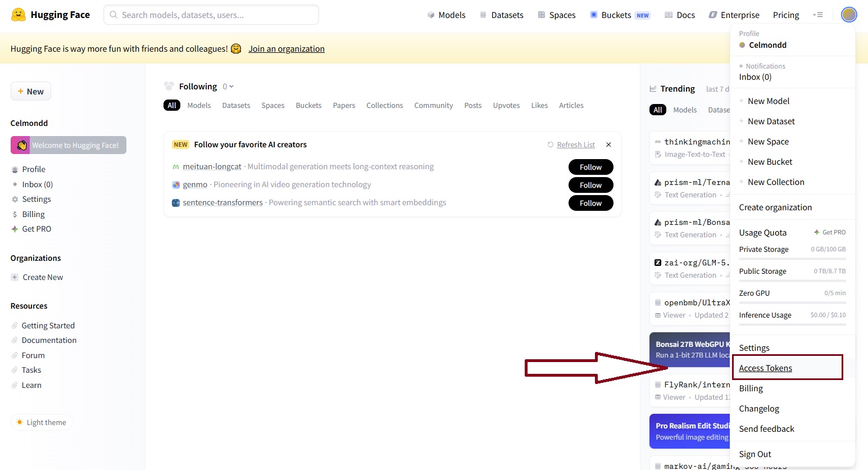The height and width of the screenshot is (470, 868).
Task: Expand the Following count dropdown
Action: click(228, 87)
